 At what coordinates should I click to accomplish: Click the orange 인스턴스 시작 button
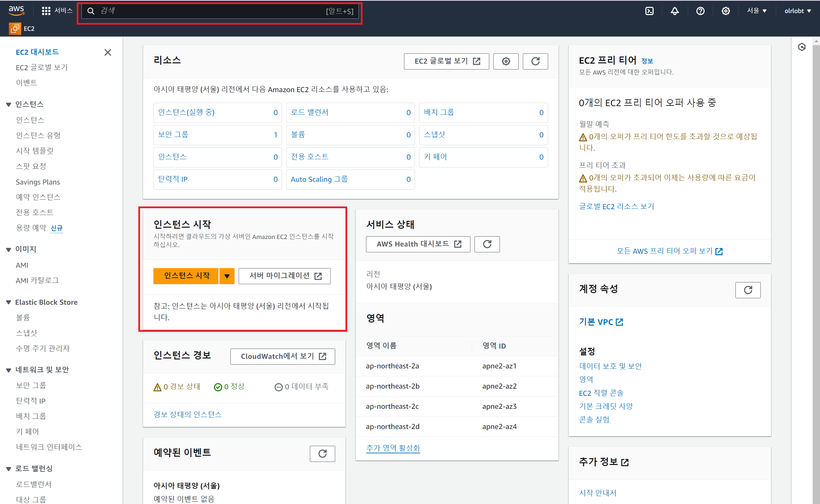pyautogui.click(x=186, y=276)
